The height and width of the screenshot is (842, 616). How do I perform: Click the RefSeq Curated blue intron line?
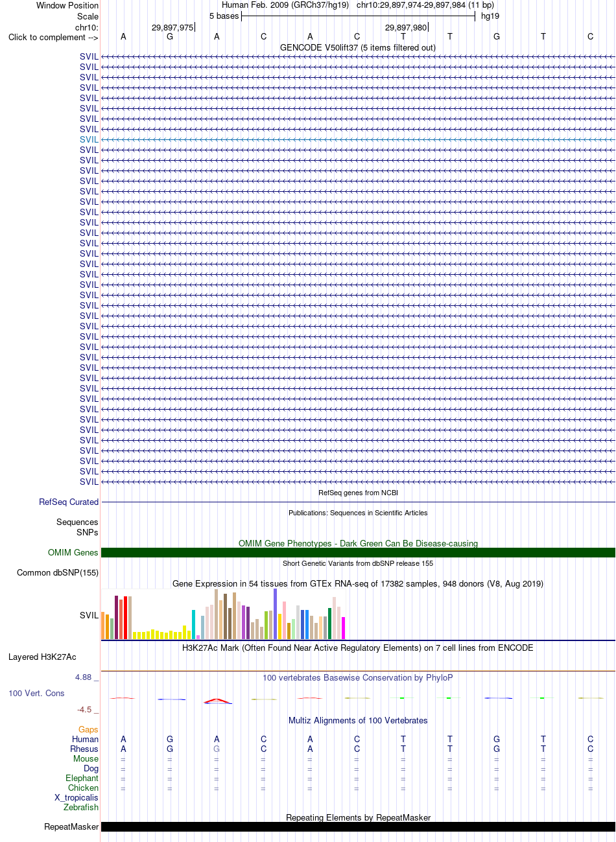coord(358,502)
